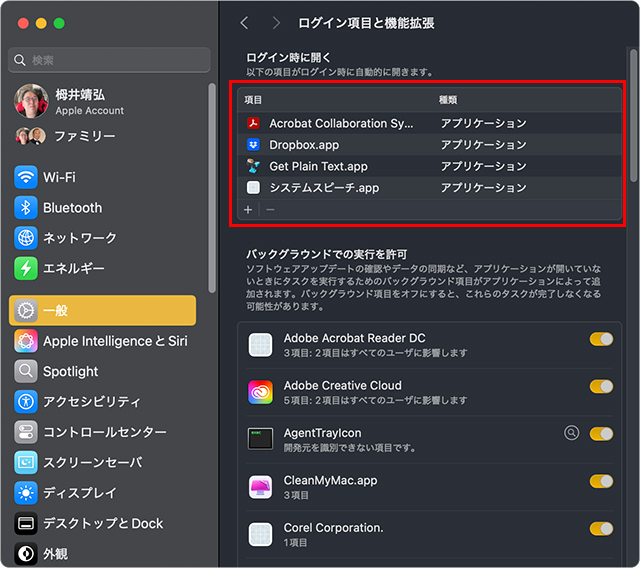Select the Get Plain Text.app row
The width and height of the screenshot is (640, 568).
[x=429, y=166]
